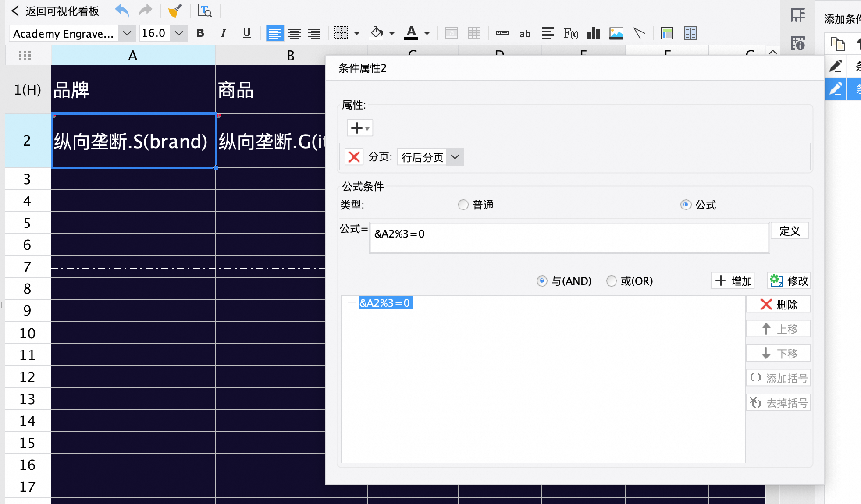Click the redo arrow icon
The height and width of the screenshot is (504, 861).
click(146, 10)
